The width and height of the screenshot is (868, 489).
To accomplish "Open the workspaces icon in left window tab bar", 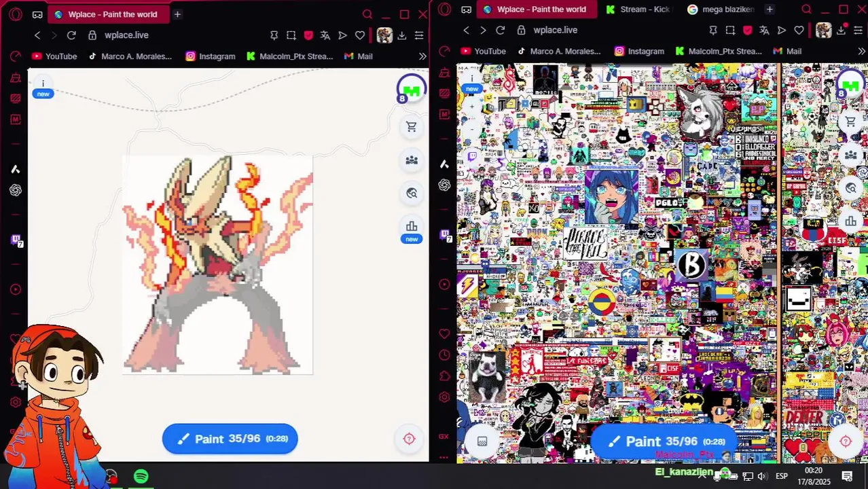I will click(x=37, y=14).
